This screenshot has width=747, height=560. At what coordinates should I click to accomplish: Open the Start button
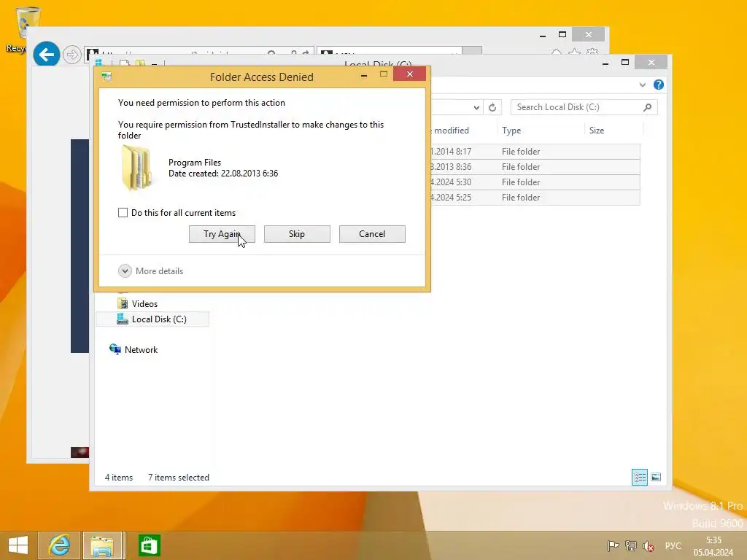point(18,545)
